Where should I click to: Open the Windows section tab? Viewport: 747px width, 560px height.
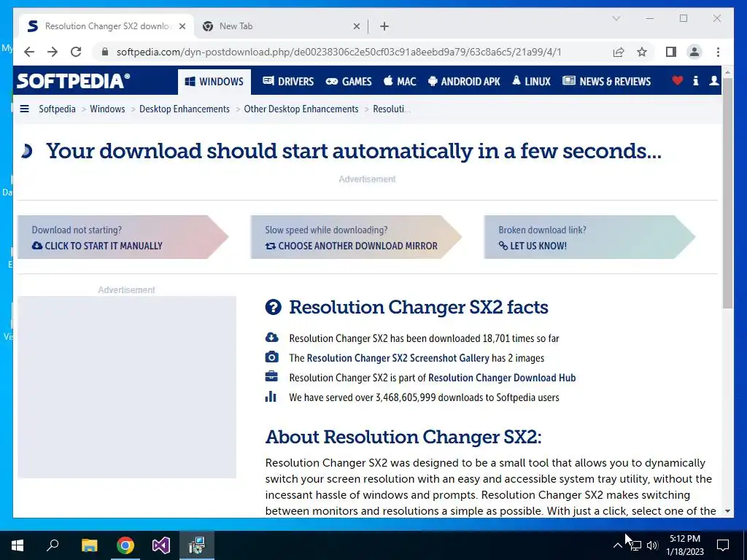tap(214, 82)
